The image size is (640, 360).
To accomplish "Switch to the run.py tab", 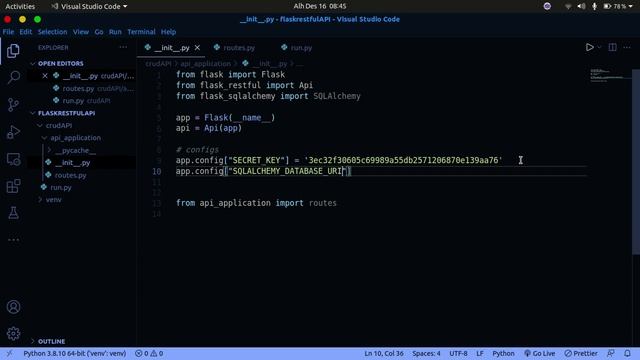I will click(301, 48).
